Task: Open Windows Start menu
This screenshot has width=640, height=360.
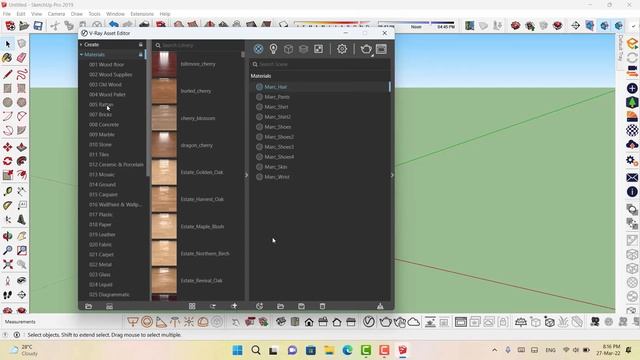Action: point(237,350)
